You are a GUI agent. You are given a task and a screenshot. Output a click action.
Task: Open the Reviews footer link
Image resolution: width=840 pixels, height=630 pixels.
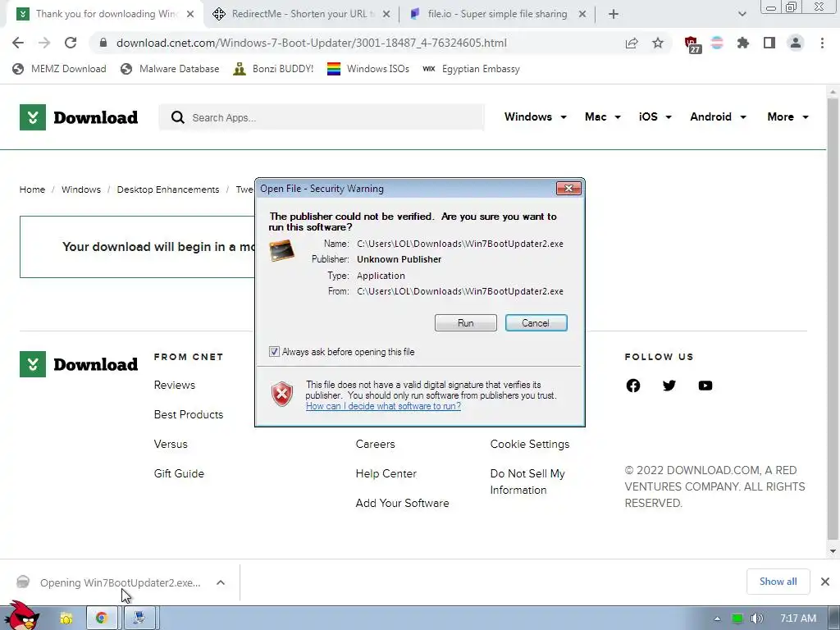coord(175,386)
